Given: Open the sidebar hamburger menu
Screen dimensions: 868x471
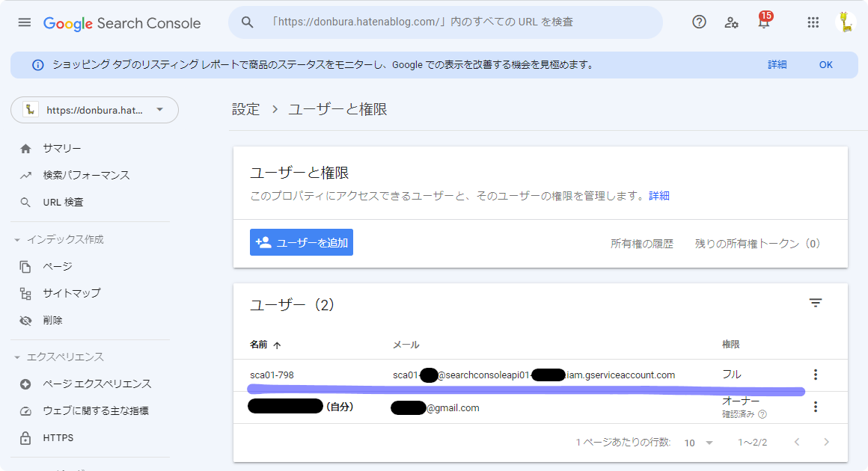Looking at the screenshot, I should (x=24, y=22).
